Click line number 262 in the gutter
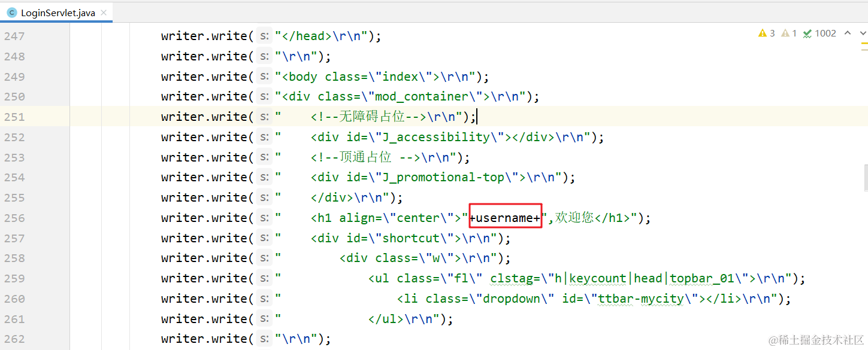Viewport: 868px width, 350px height. pos(14,339)
